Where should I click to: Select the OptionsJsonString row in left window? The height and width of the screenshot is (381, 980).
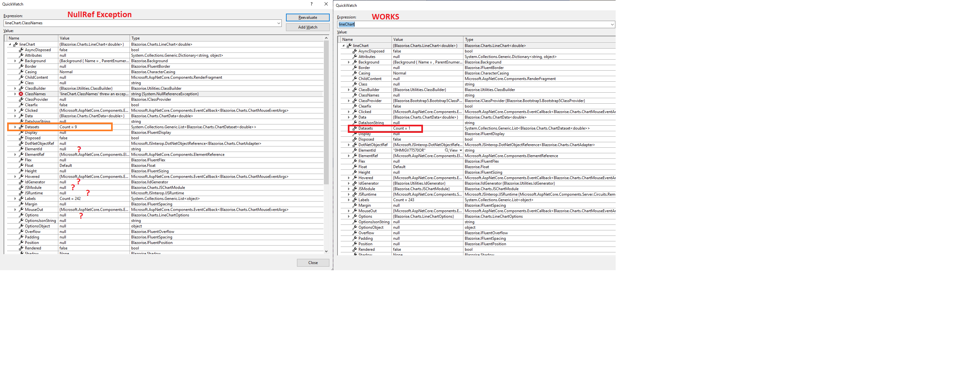coord(165,221)
